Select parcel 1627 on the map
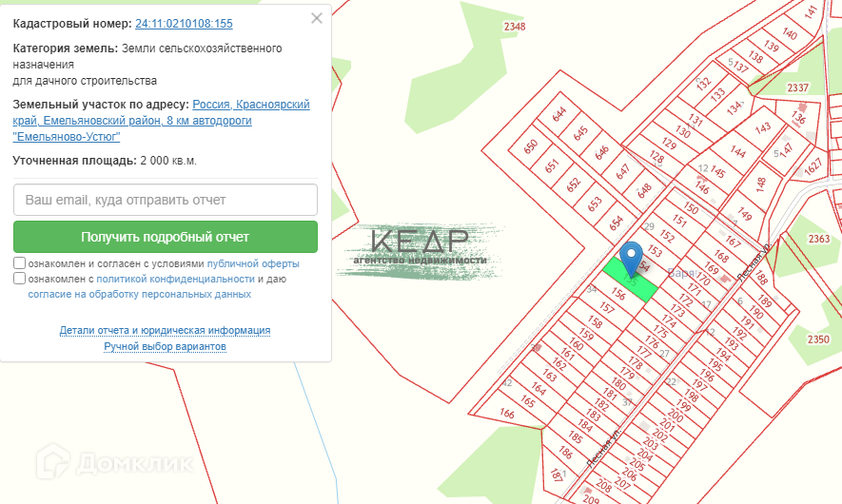Viewport: 842px width, 504px height. (813, 165)
